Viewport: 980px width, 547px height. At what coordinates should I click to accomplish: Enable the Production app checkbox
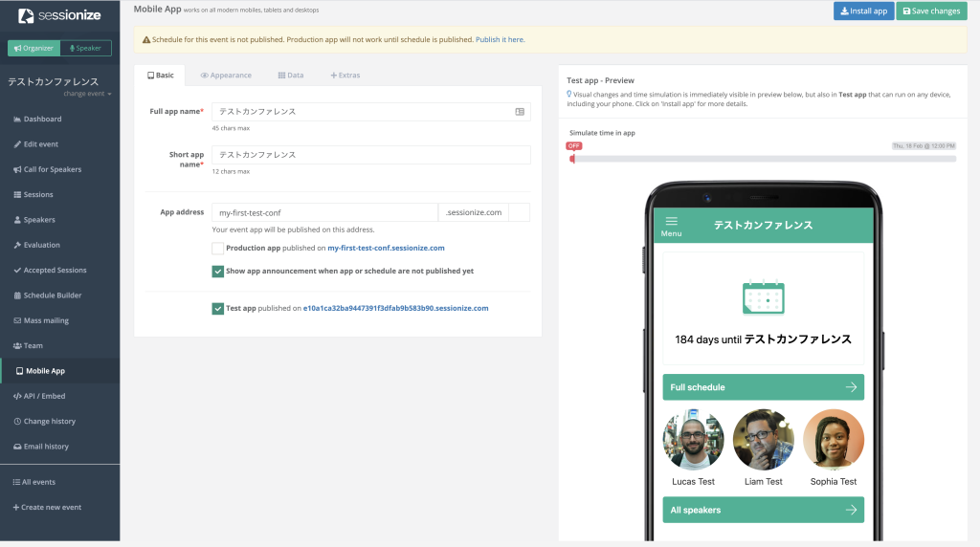(218, 248)
